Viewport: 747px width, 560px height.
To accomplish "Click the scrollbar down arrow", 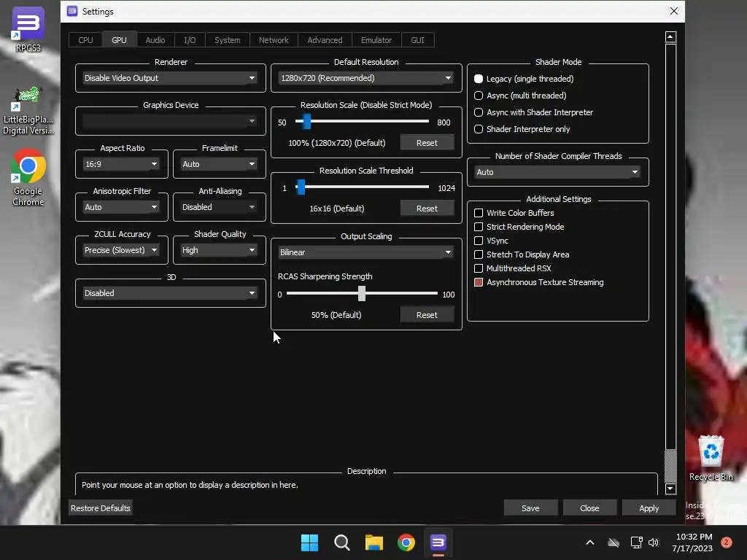I will click(x=670, y=489).
